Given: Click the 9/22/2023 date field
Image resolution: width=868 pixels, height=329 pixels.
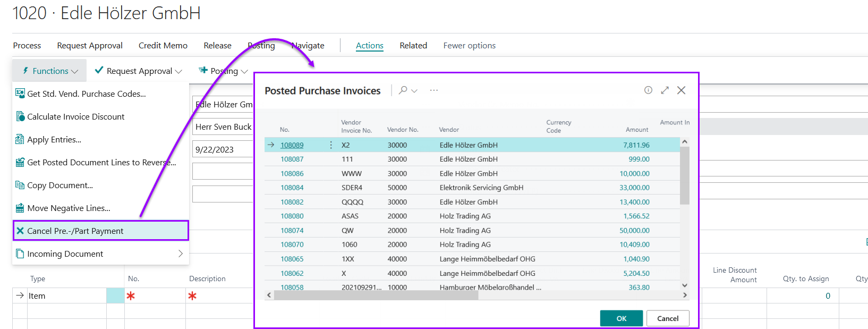Looking at the screenshot, I should click(223, 149).
